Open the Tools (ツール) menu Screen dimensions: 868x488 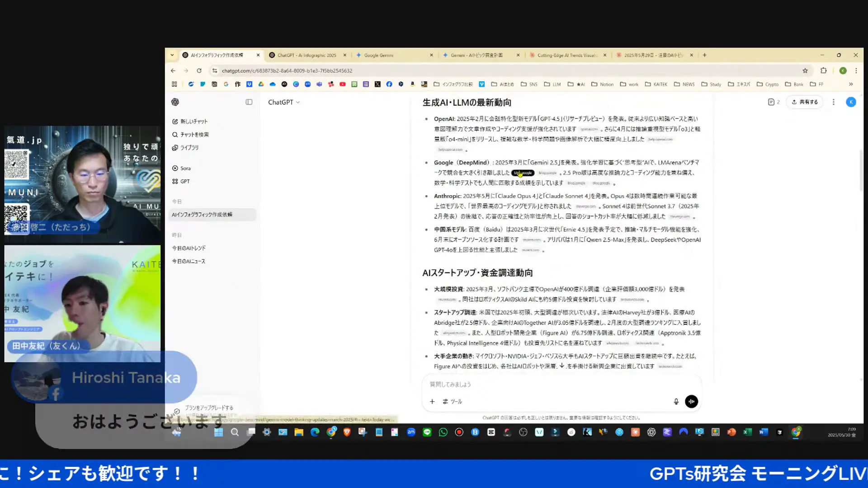pyautogui.click(x=453, y=401)
